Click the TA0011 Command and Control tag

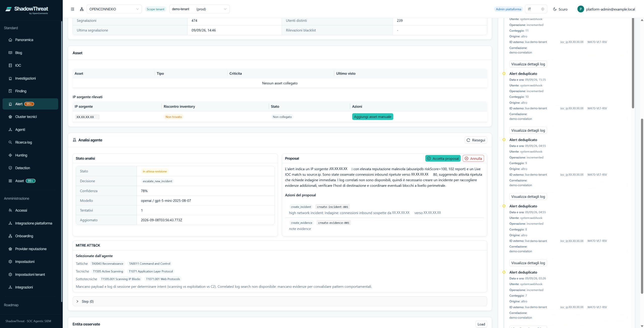click(149, 264)
